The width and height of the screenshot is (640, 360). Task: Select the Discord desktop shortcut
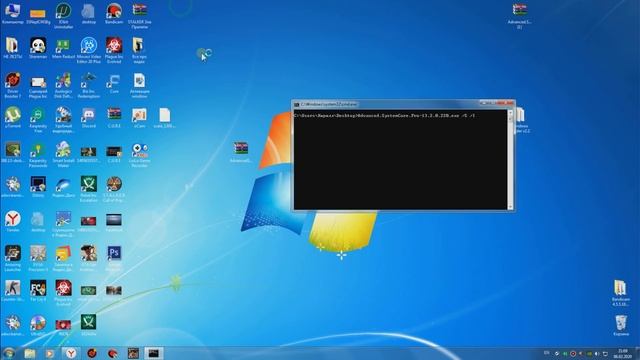coord(89,118)
